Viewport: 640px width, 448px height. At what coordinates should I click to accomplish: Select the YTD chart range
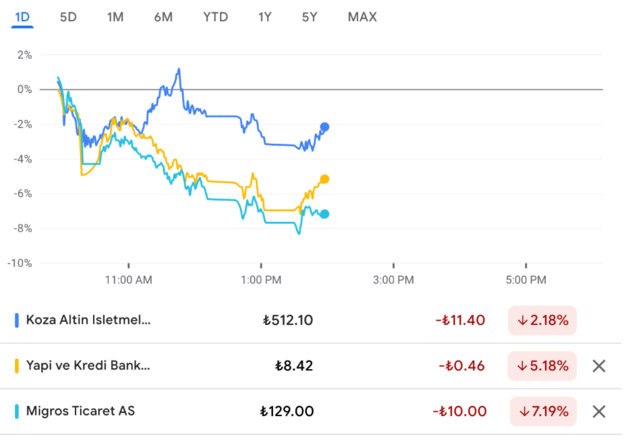[x=214, y=17]
